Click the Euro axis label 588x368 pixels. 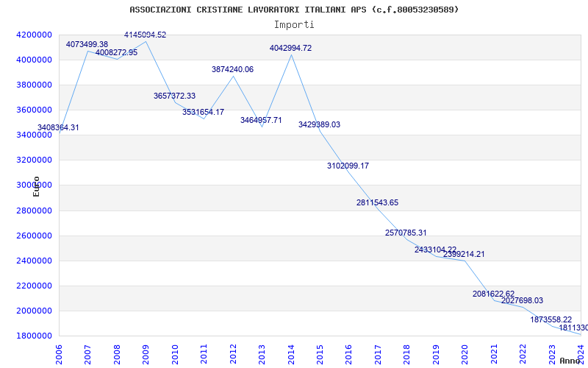tap(36, 186)
